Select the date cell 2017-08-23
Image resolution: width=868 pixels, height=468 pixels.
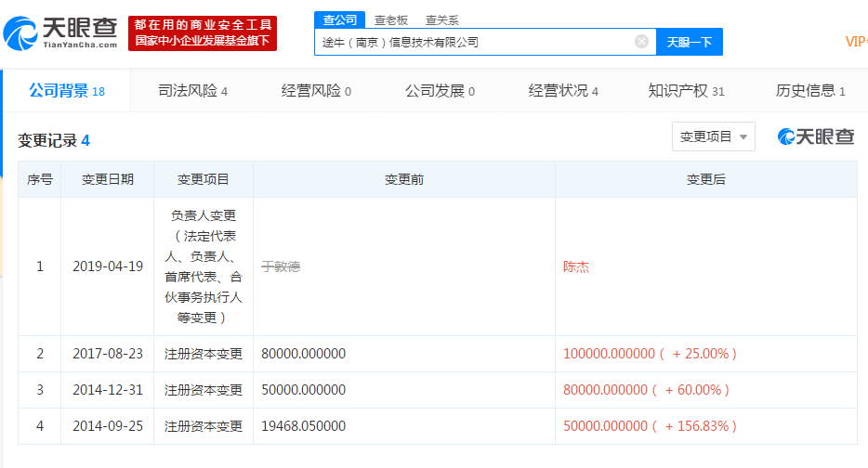pos(108,354)
